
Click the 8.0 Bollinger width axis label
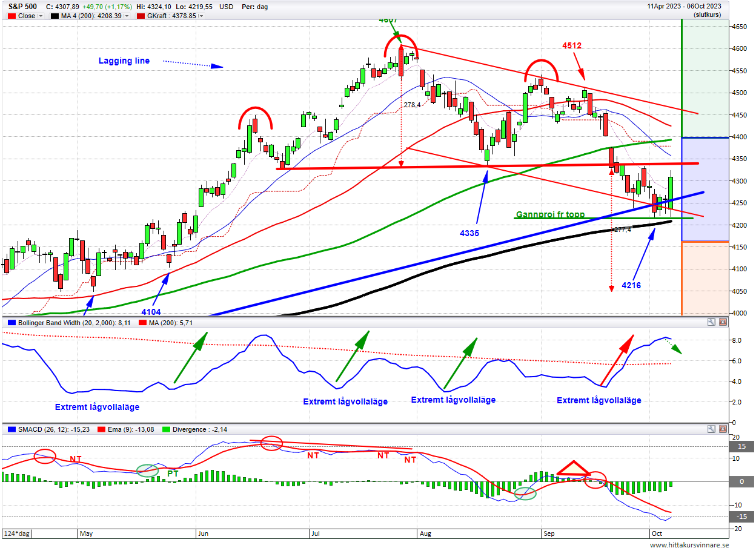coord(737,340)
